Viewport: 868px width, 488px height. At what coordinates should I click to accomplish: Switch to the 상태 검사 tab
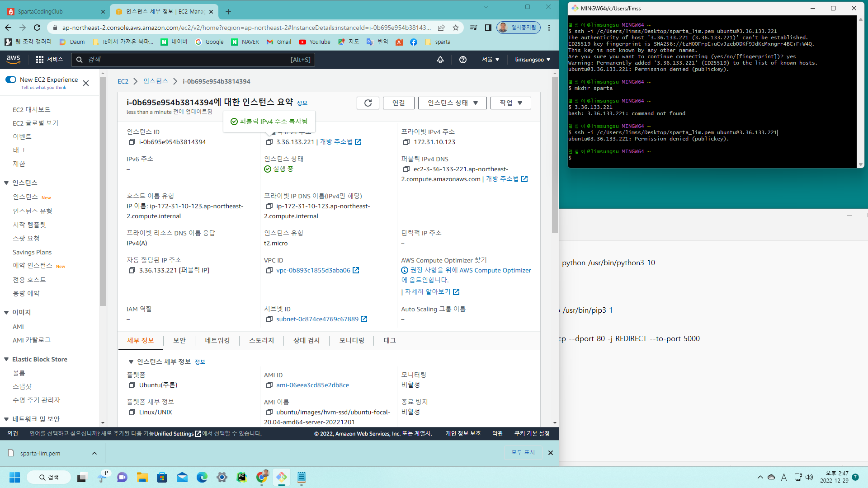[x=307, y=341]
